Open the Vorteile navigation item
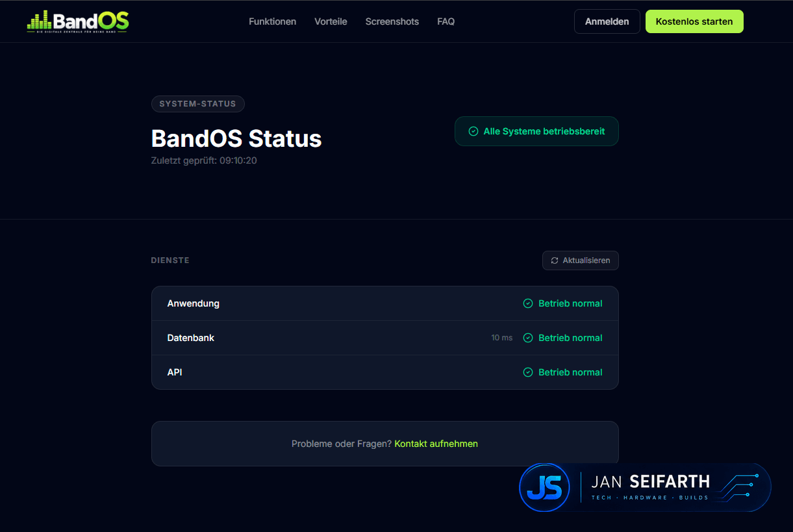 point(331,21)
